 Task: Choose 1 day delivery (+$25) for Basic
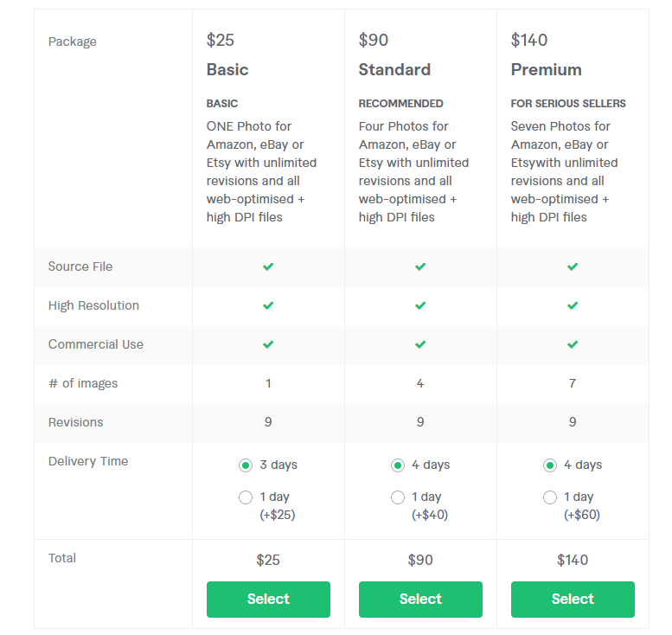(246, 497)
